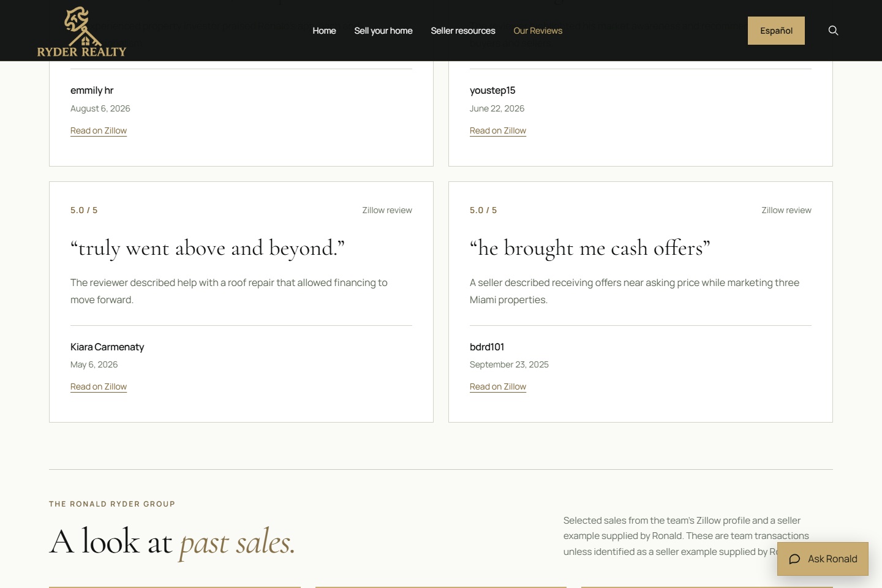Click the "he brought me cash offers" quote
This screenshot has height=588, width=882.
coord(590,248)
